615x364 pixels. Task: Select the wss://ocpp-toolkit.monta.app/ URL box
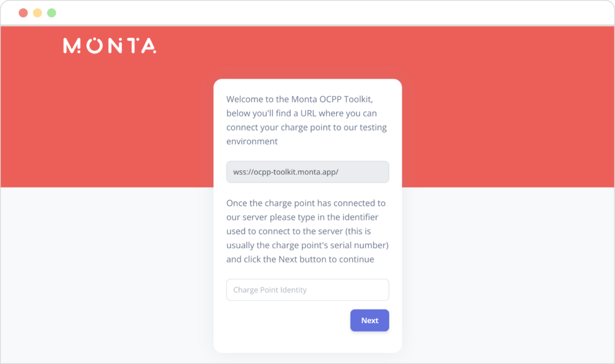pos(307,172)
